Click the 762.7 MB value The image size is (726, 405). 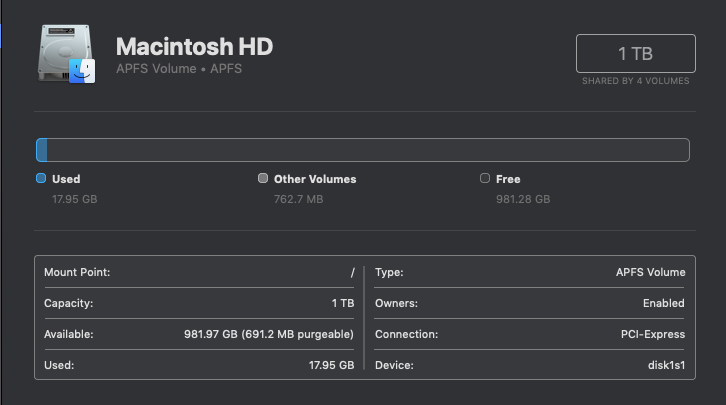pos(298,199)
